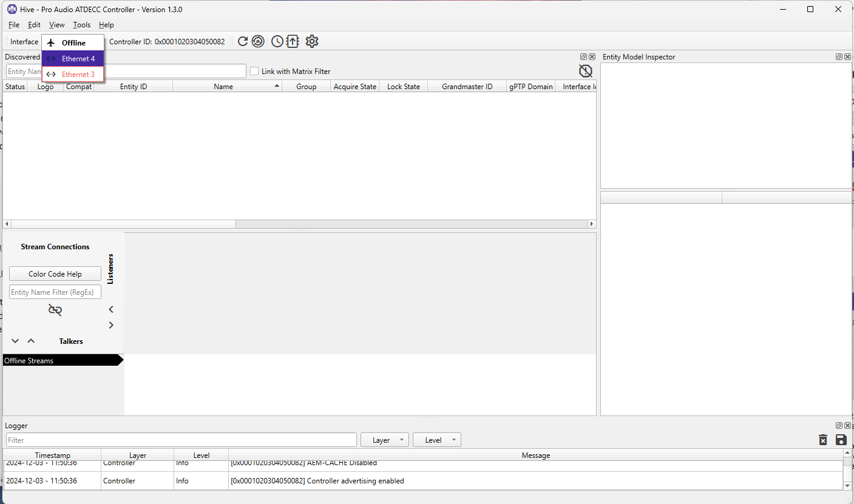Click the Logger scroll-up arrow
This screenshot has height=504, width=854.
coord(847,454)
